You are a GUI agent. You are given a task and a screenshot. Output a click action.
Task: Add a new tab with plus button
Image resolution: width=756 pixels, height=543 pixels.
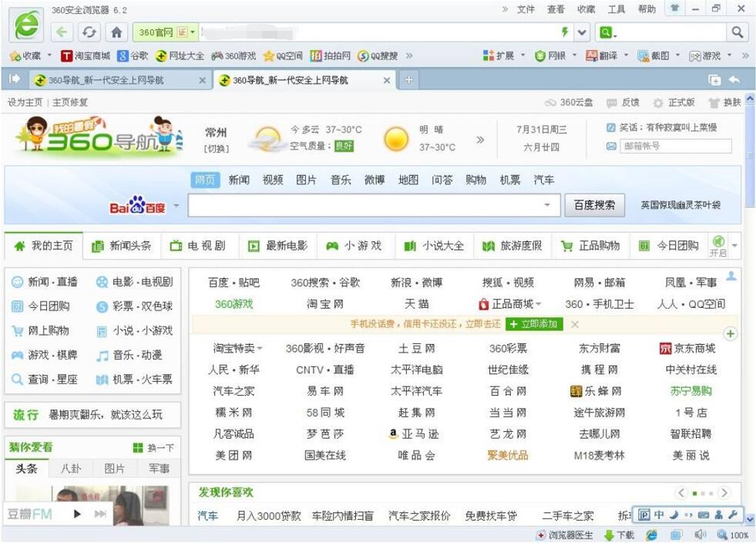[409, 79]
